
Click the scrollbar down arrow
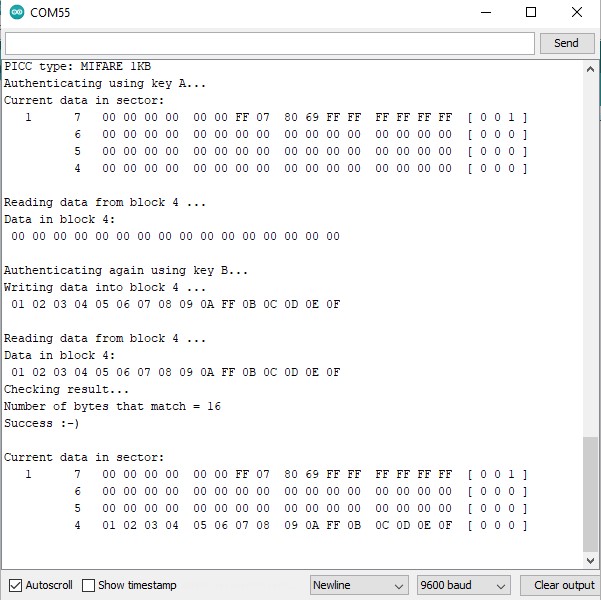pyautogui.click(x=590, y=562)
